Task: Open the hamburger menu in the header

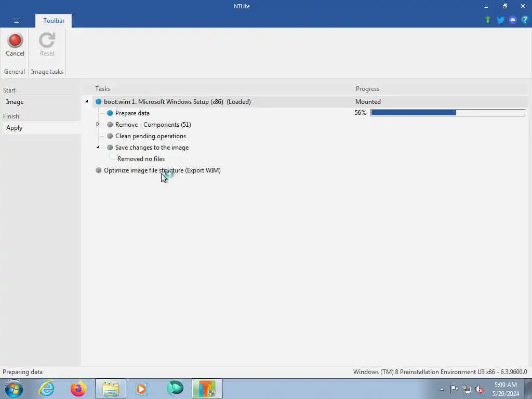Action: tap(16, 21)
